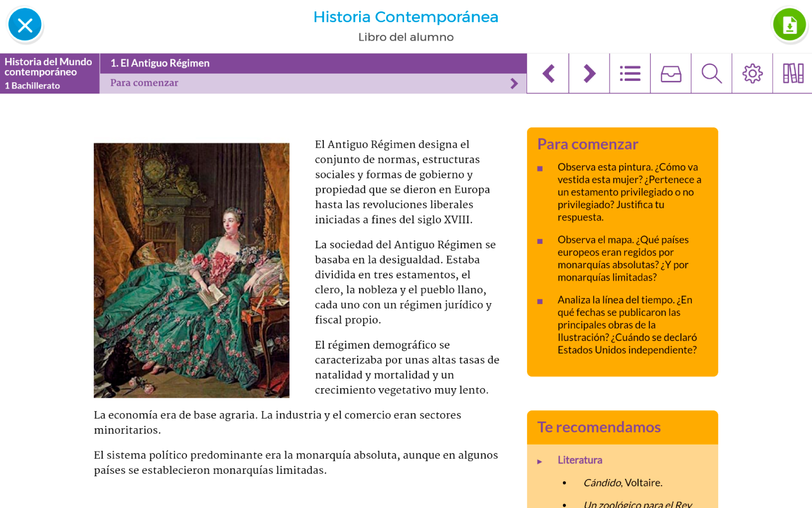Click paragraph starting 'El Antiguo Régimen designa'
Screen dimensions: 812x508
click(x=402, y=182)
